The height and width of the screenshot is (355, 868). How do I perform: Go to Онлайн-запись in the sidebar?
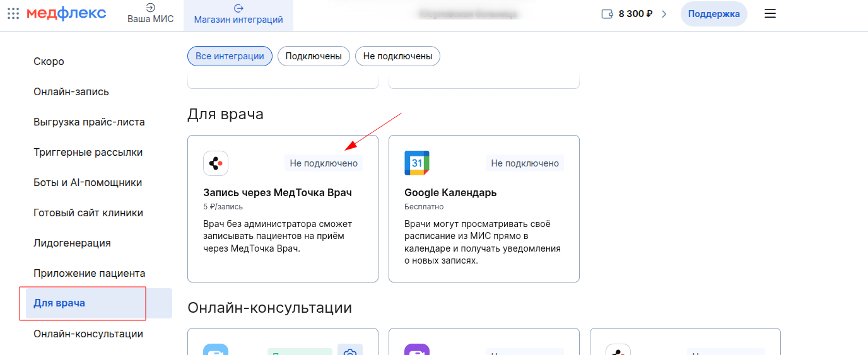(x=71, y=91)
